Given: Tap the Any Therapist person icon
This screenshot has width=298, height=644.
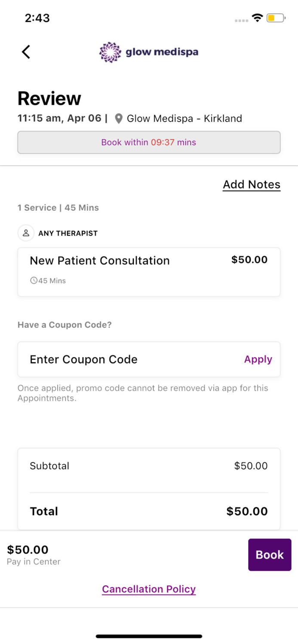Looking at the screenshot, I should coord(26,233).
